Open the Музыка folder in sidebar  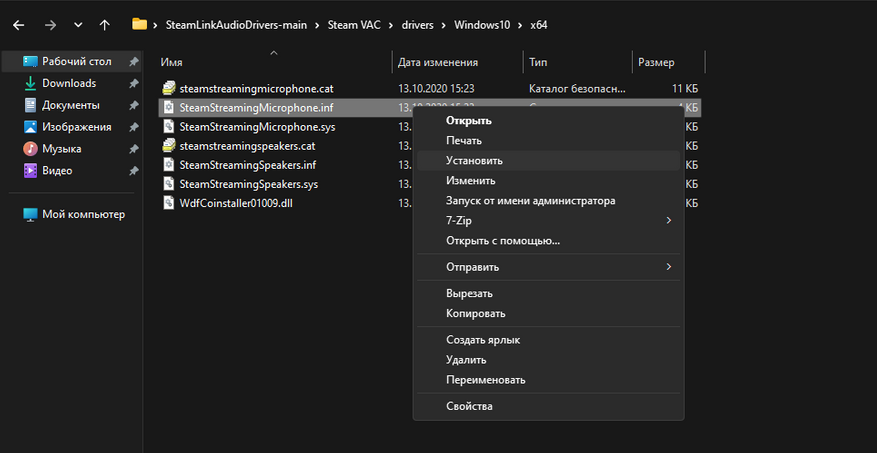point(61,148)
